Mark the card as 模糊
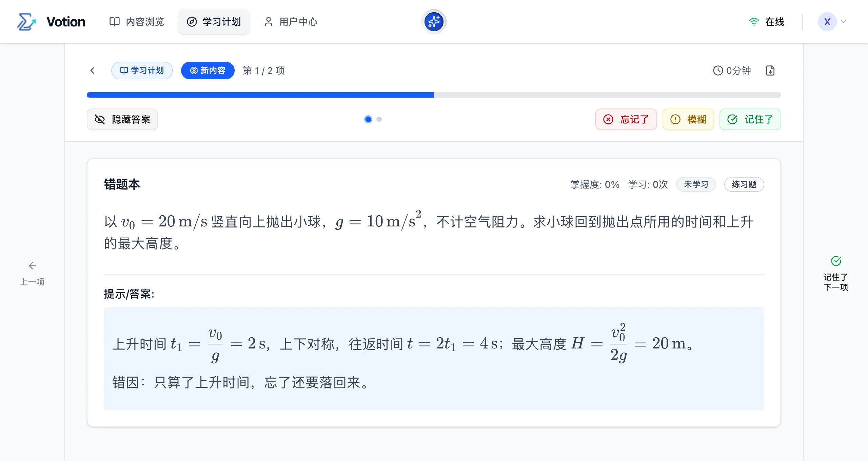Image resolution: width=868 pixels, height=461 pixels. click(x=688, y=119)
